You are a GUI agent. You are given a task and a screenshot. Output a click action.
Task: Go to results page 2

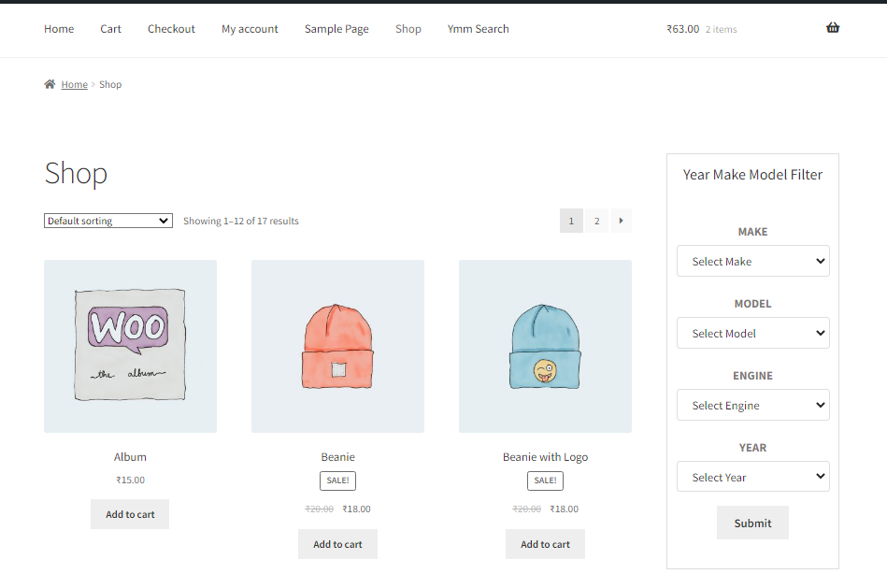(596, 221)
